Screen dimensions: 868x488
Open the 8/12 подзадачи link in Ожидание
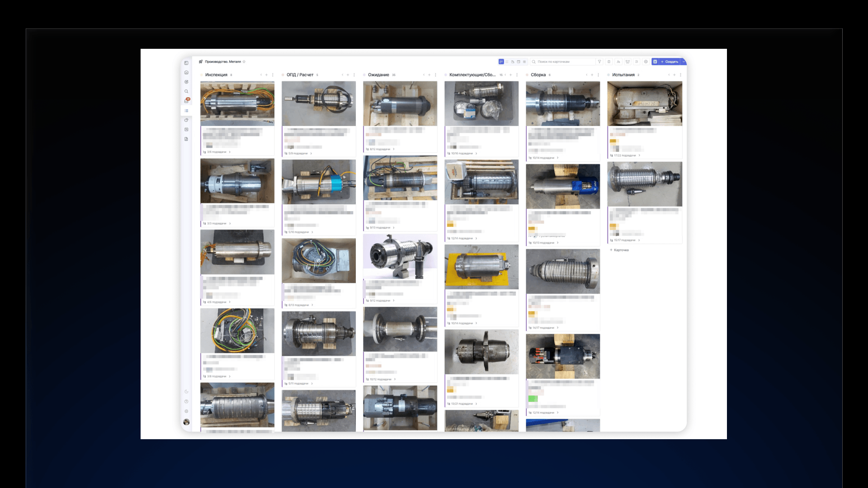(380, 149)
